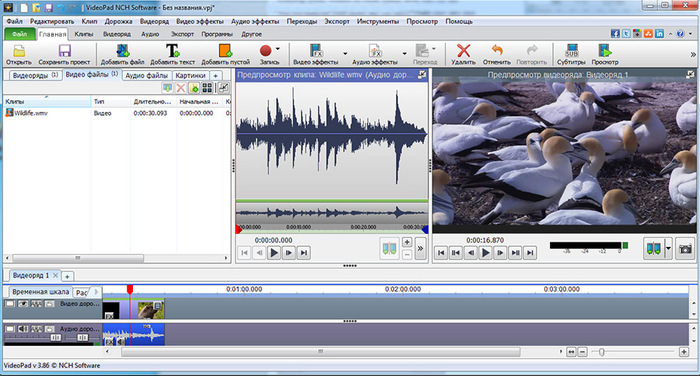Image resolution: width=700 pixels, height=376 pixels.
Task: Toggle the video track link icon
Action: pos(36,304)
